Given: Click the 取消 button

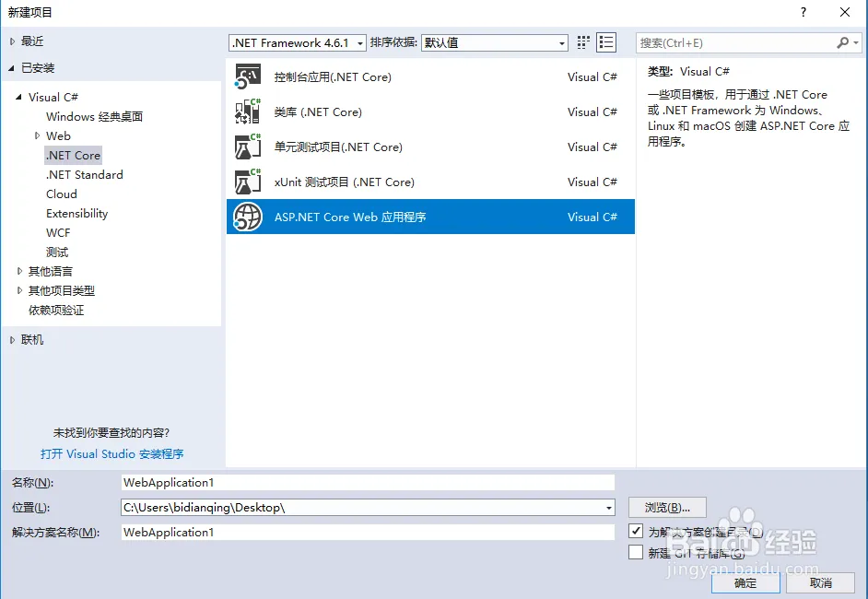Looking at the screenshot, I should pos(820,583).
